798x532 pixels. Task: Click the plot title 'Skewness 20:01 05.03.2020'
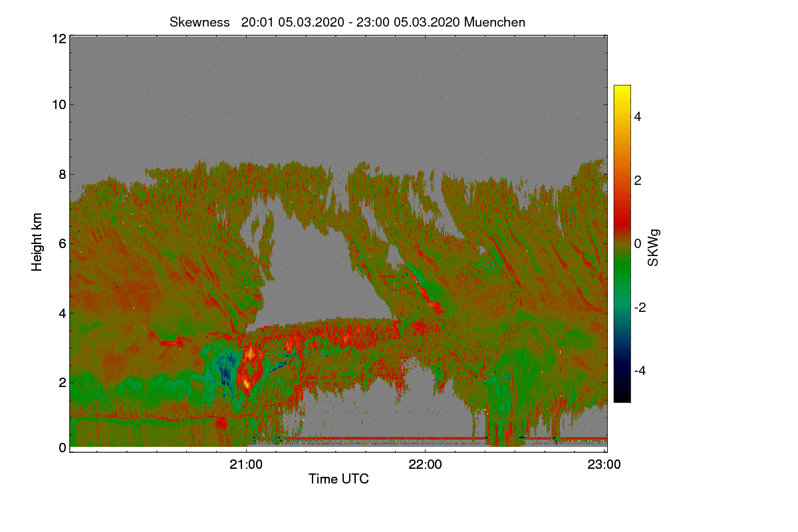tap(348, 22)
